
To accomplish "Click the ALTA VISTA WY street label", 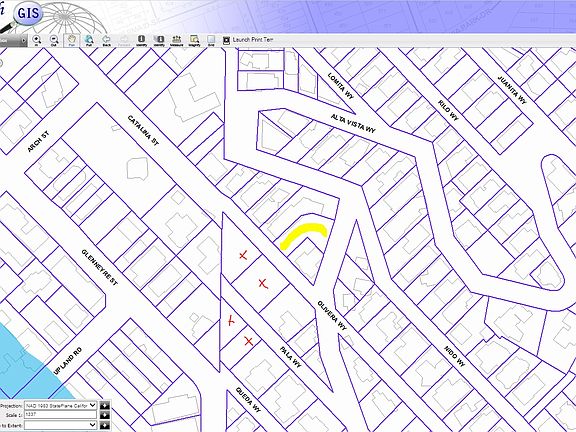I will pyautogui.click(x=353, y=123).
